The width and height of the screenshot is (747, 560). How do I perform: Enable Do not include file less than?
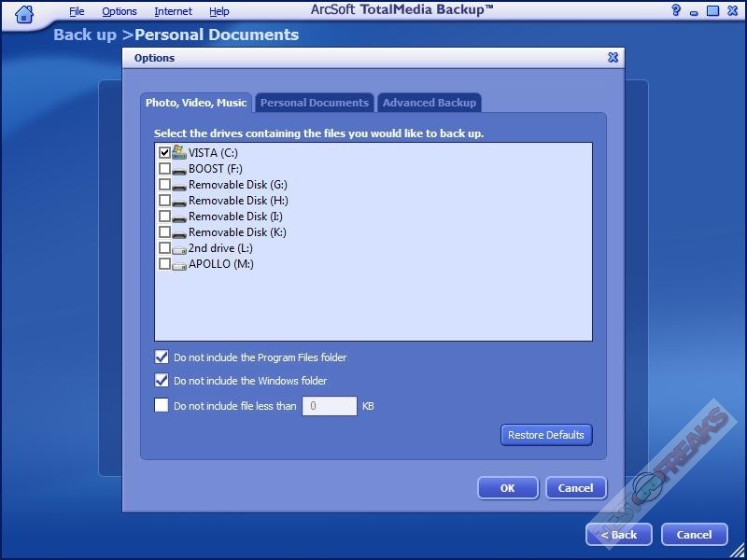162,406
